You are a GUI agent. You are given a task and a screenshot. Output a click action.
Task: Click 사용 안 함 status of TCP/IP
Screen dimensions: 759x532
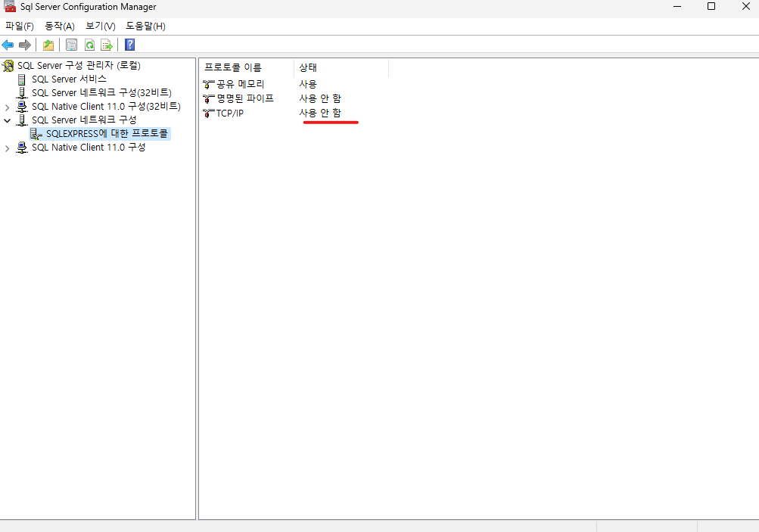[320, 113]
